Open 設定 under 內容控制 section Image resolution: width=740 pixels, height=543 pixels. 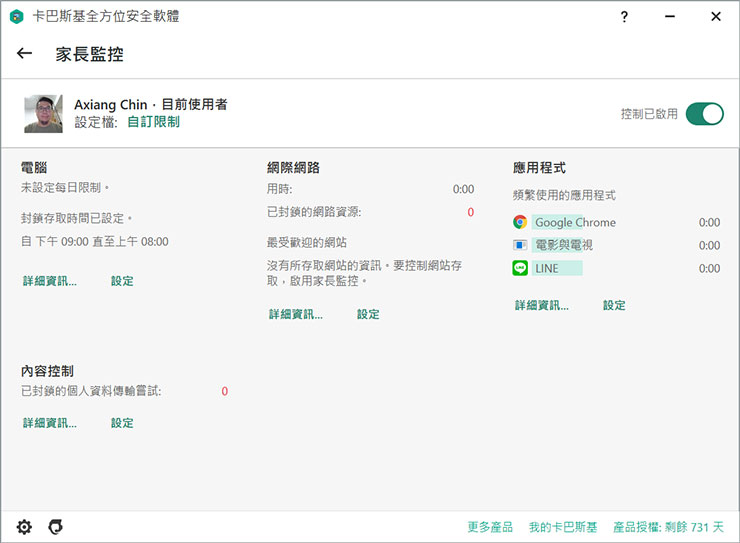click(x=122, y=423)
